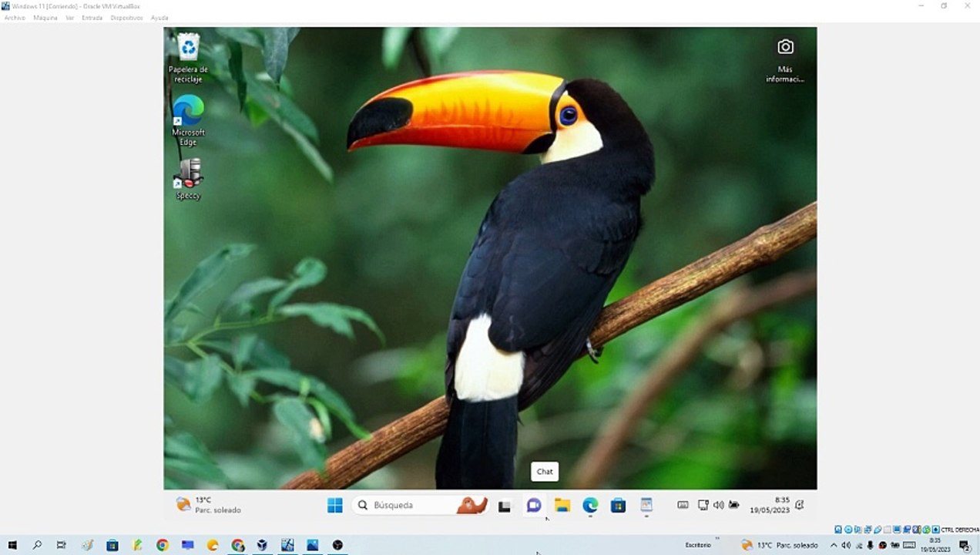
Task: Click the host weather 13°C Parc. soleado
Action: coord(779,545)
